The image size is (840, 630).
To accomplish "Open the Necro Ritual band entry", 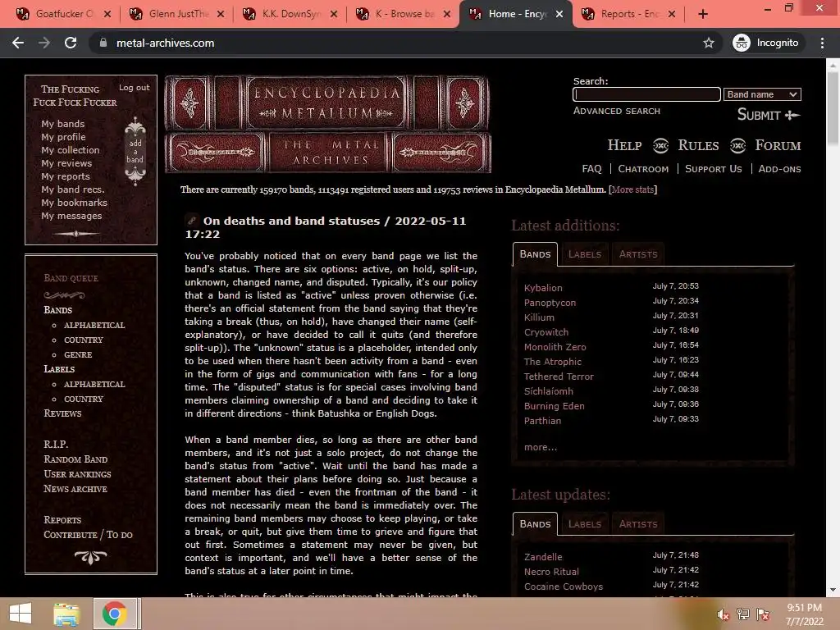I will (551, 572).
